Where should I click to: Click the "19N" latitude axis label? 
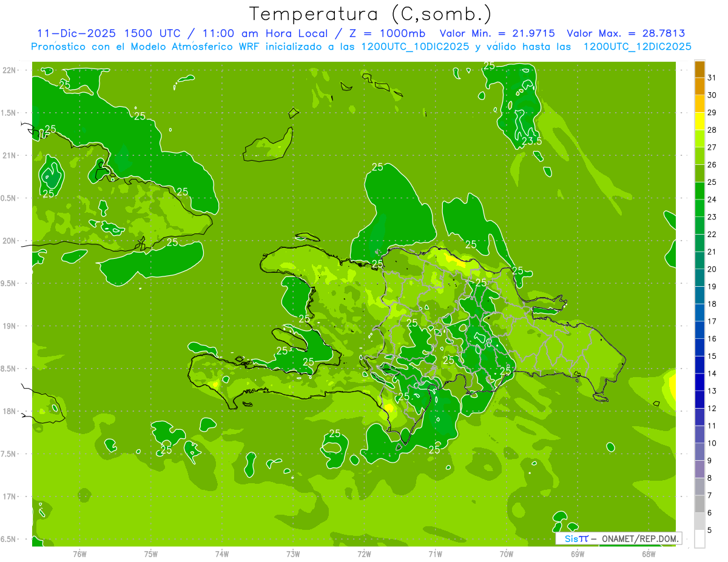pos(10,326)
